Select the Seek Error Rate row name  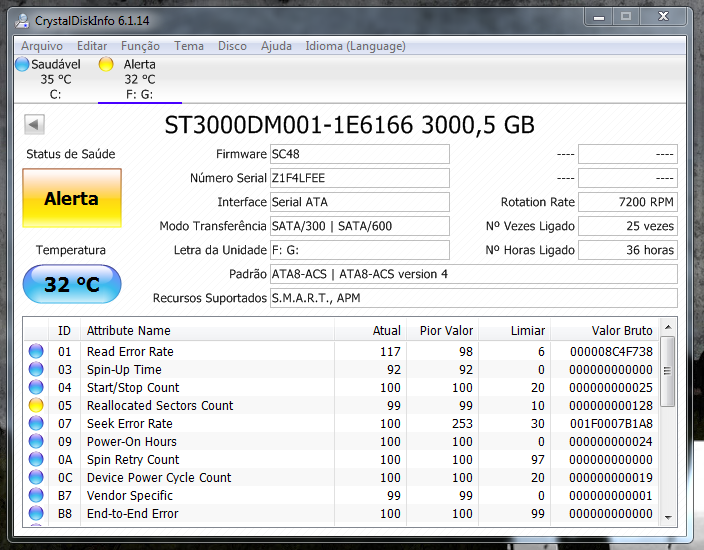point(130,423)
